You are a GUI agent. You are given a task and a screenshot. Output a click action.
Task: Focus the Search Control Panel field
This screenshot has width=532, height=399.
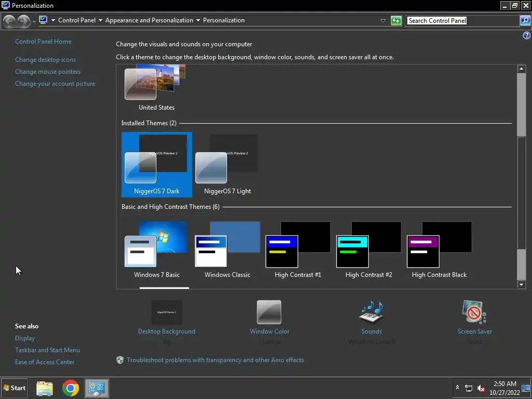463,21
